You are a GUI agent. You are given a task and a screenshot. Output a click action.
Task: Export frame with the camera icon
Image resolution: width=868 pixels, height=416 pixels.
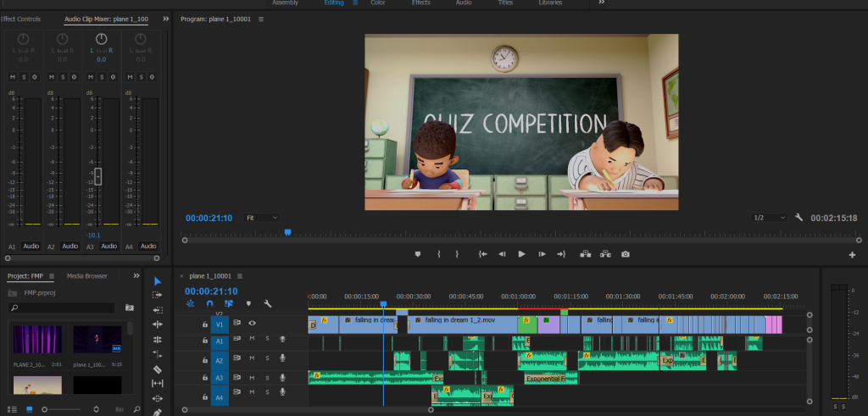coord(626,254)
